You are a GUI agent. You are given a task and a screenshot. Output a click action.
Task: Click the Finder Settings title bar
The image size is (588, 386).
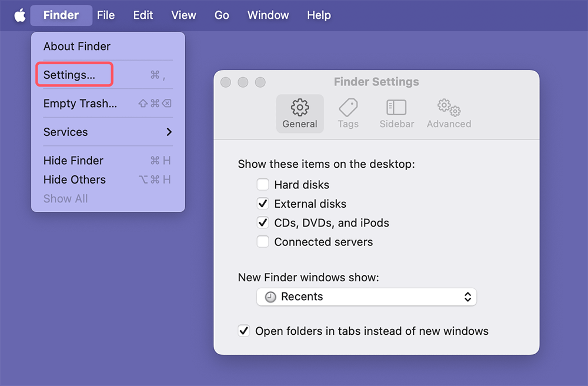[376, 82]
